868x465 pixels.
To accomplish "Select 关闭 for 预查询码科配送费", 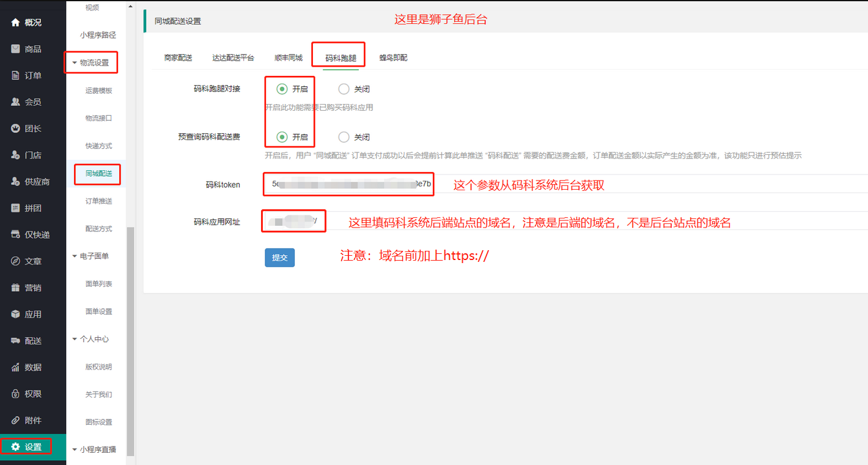I will pyautogui.click(x=344, y=136).
